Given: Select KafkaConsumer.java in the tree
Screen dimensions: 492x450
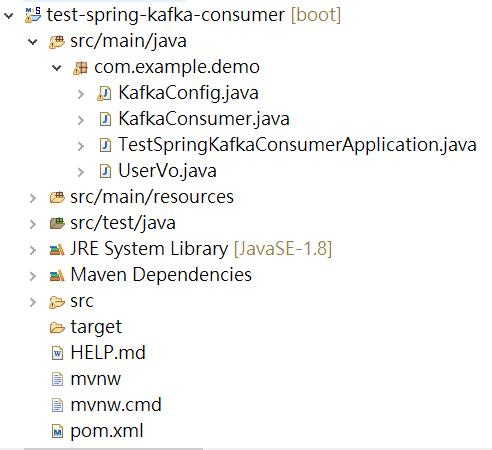Looking at the screenshot, I should pos(204,119).
